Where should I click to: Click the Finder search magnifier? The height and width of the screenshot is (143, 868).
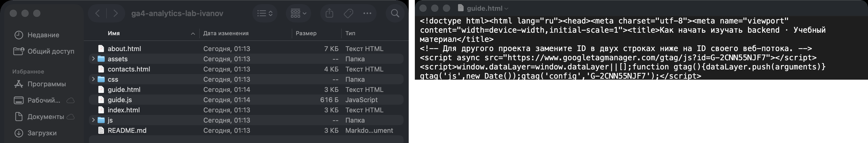click(x=395, y=14)
